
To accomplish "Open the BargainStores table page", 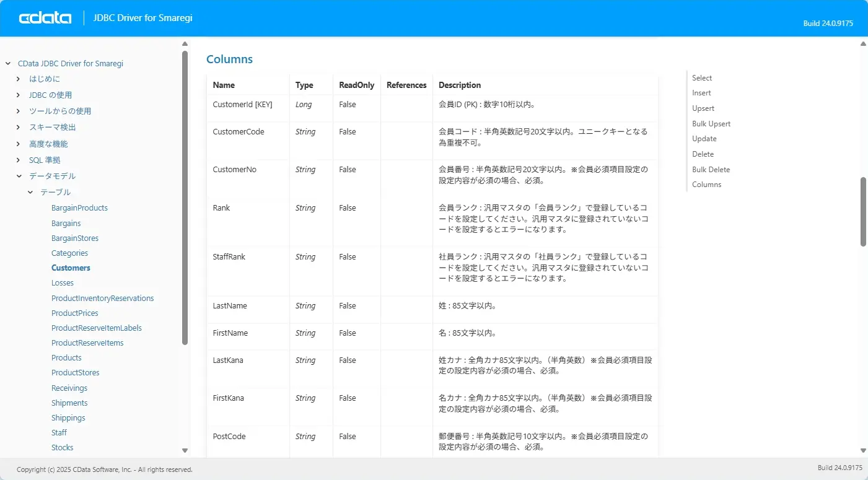I will click(75, 238).
